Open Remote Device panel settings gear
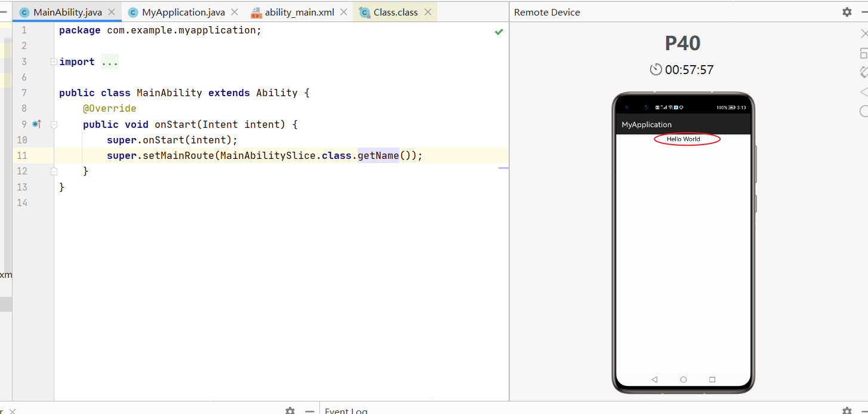868x414 pixels. [x=847, y=12]
